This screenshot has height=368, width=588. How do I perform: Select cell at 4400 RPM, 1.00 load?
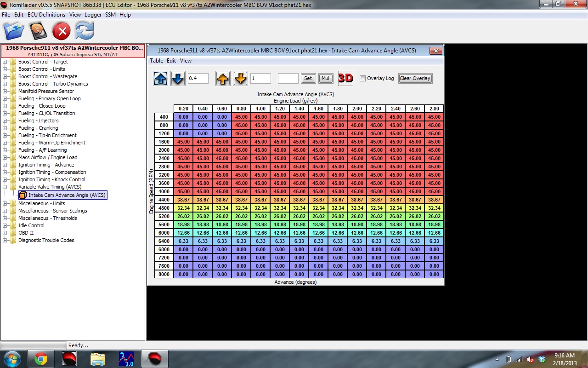click(260, 200)
